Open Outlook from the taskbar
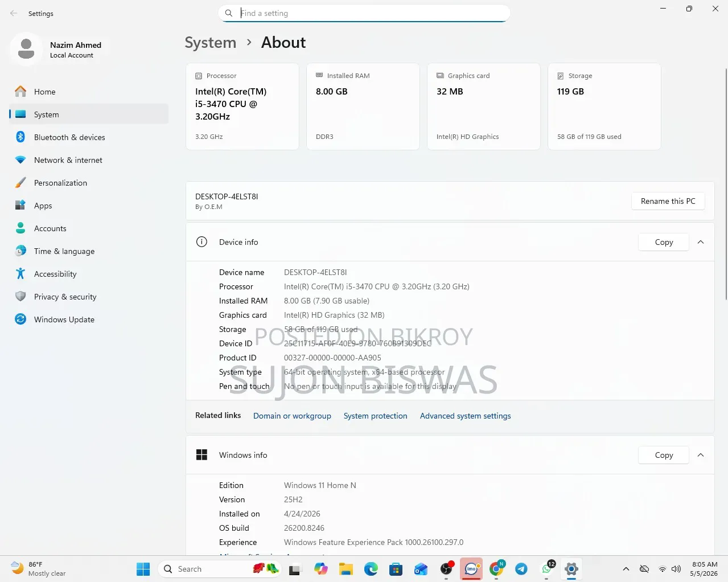 (x=421, y=569)
